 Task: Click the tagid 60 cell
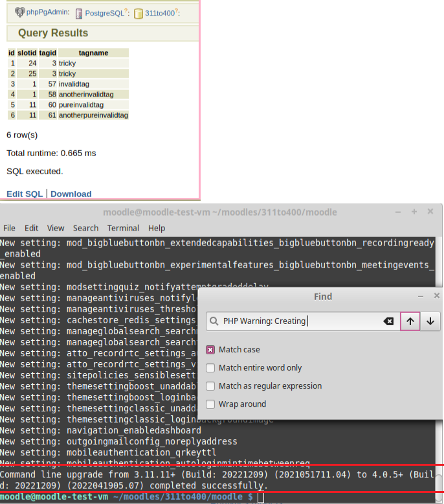click(47, 105)
